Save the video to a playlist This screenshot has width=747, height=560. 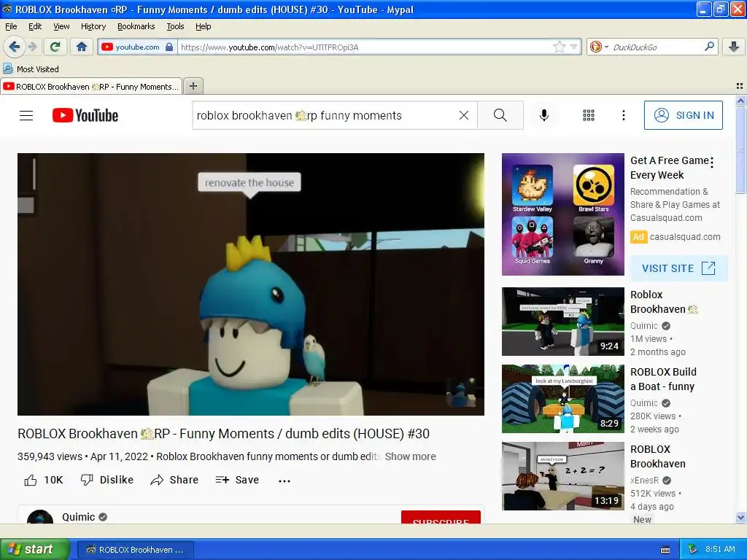tap(237, 480)
